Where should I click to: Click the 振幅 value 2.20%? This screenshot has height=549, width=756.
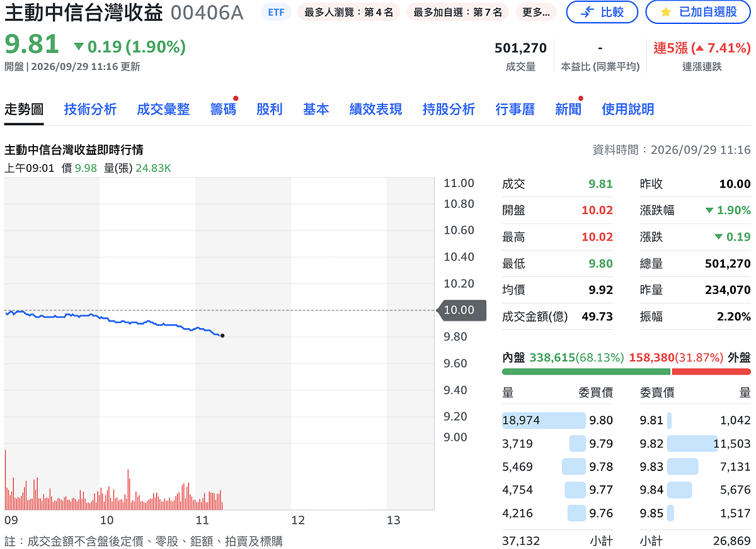click(734, 316)
